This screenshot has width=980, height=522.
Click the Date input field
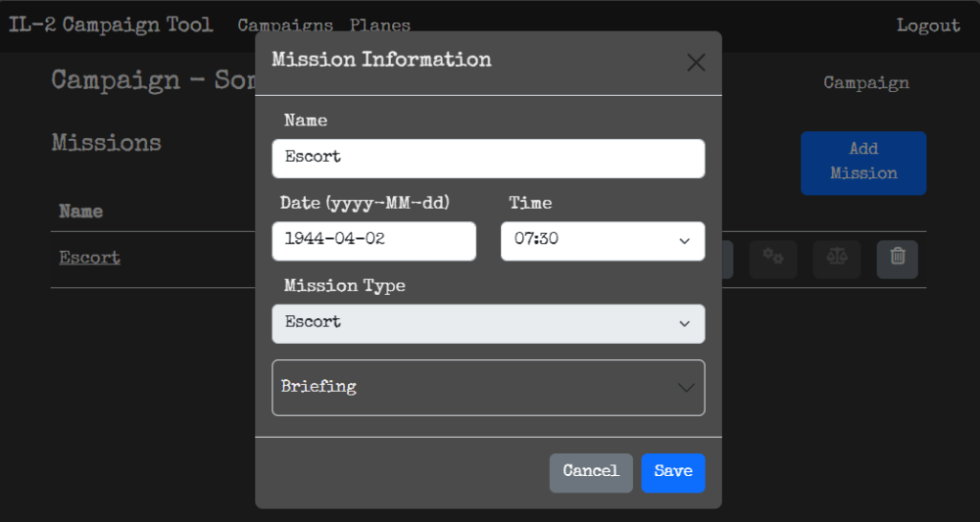(x=373, y=241)
